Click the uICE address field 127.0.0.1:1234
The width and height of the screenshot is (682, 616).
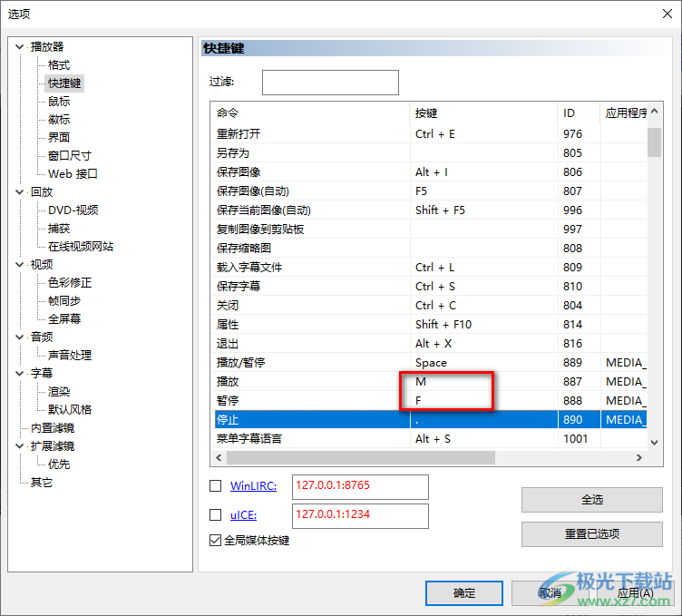(x=360, y=515)
